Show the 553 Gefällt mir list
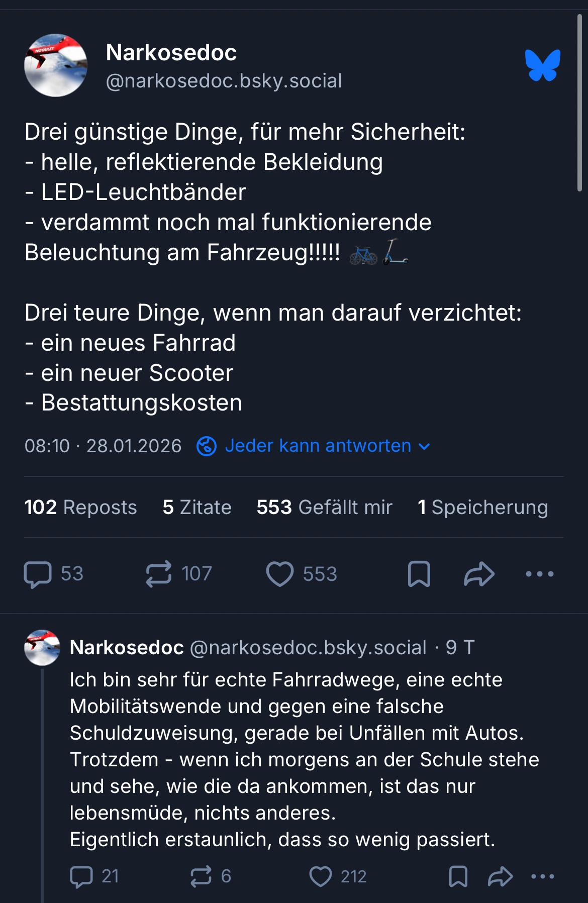The height and width of the screenshot is (903, 588). [x=324, y=508]
